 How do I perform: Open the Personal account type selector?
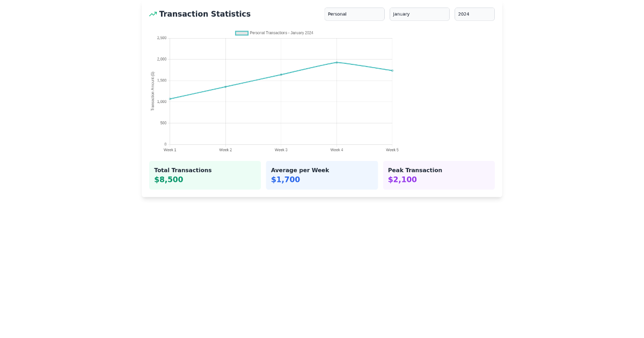[x=354, y=14]
